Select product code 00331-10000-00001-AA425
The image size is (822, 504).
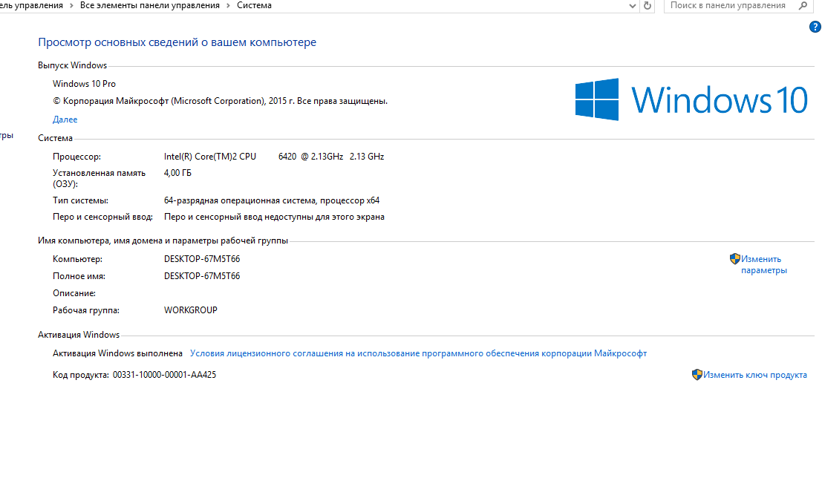(164, 375)
